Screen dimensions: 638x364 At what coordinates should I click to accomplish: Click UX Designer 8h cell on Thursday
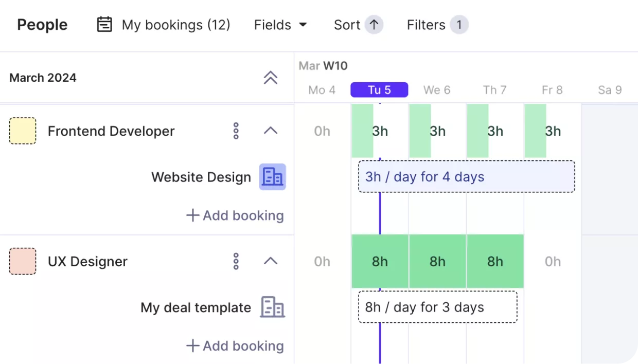[x=495, y=261]
